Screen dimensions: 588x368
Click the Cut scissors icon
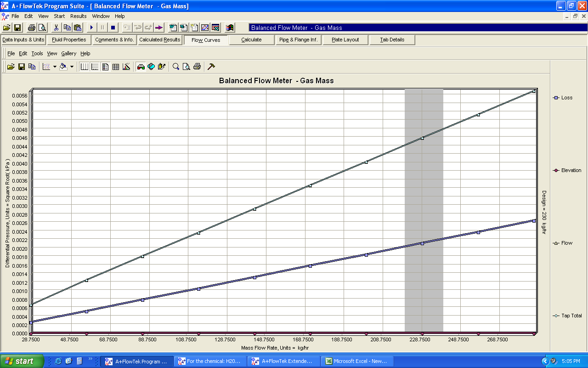coord(56,28)
